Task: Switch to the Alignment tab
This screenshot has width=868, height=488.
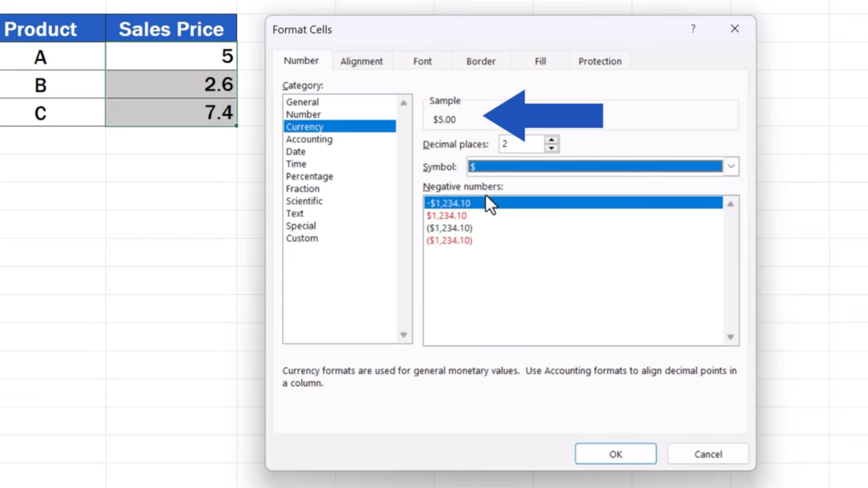Action: point(362,61)
